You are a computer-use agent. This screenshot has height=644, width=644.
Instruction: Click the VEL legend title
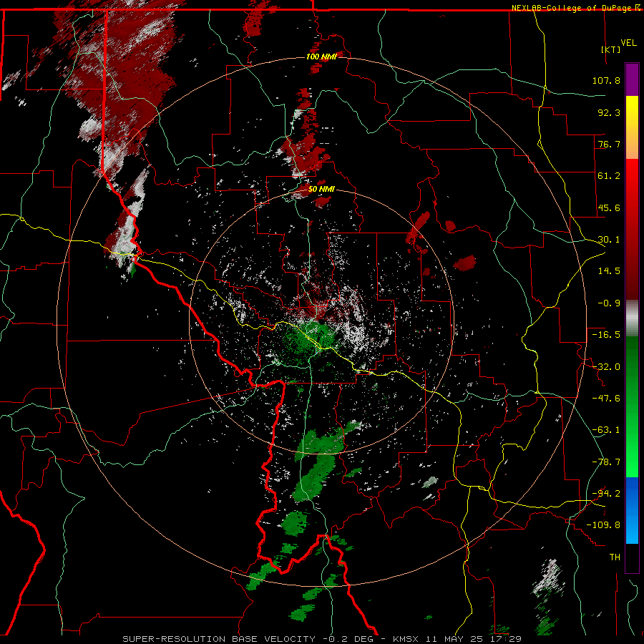(629, 43)
